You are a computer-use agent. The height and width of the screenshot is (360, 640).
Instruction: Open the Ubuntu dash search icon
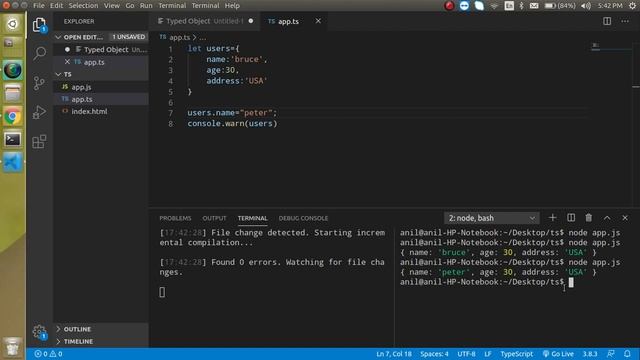(x=13, y=24)
